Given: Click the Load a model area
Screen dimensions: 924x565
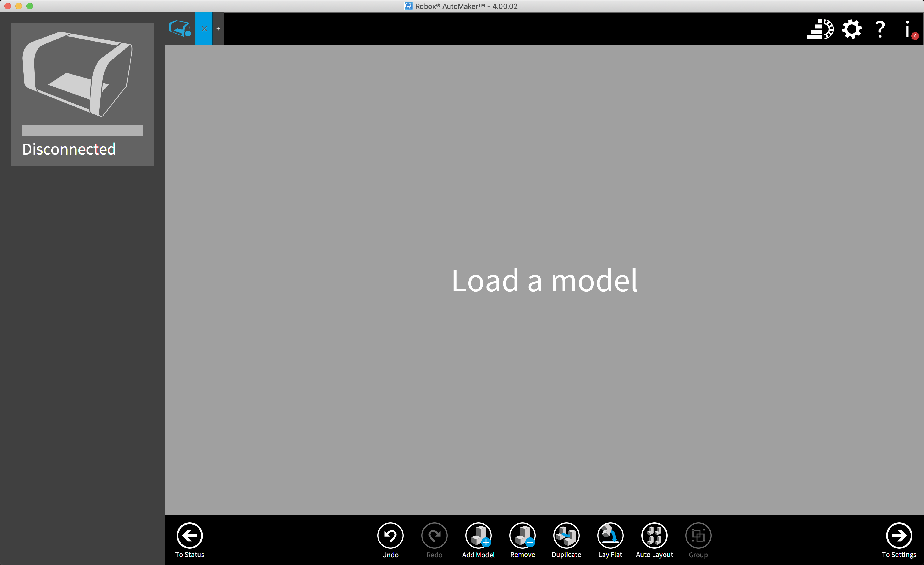Looking at the screenshot, I should [544, 280].
